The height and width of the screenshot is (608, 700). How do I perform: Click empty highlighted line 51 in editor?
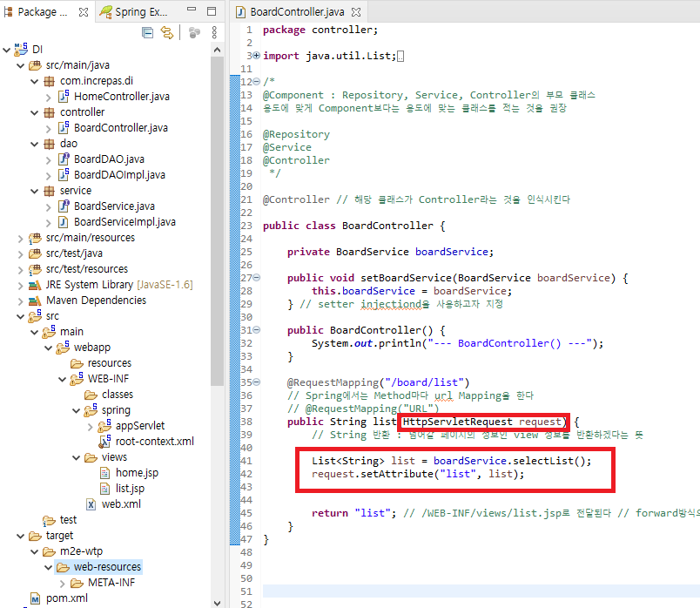[x=481, y=591]
